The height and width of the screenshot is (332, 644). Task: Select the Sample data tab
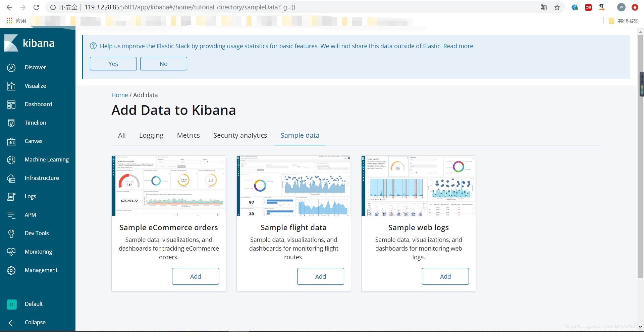click(x=300, y=135)
